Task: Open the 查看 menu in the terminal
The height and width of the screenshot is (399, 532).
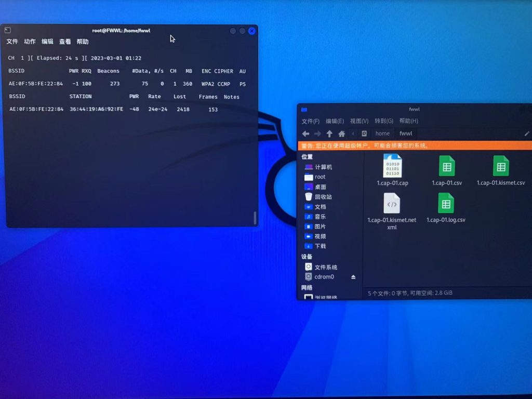Action: pyautogui.click(x=65, y=42)
